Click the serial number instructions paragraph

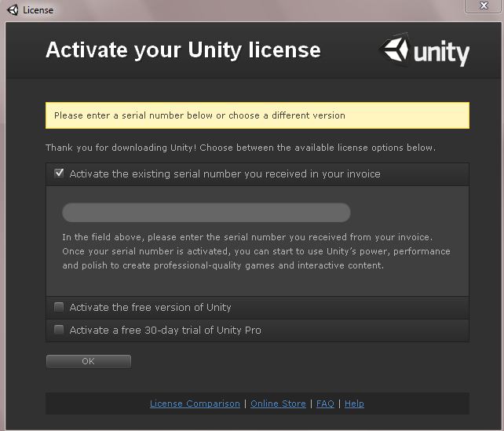click(x=256, y=251)
